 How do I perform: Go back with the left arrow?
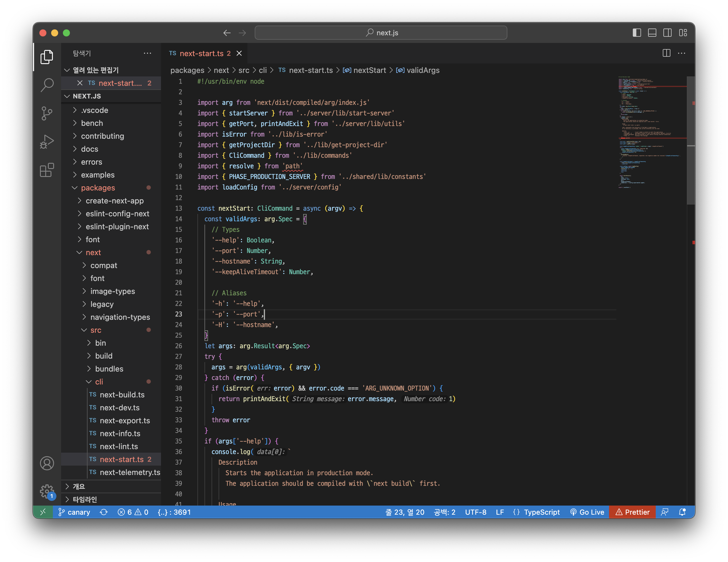227,33
